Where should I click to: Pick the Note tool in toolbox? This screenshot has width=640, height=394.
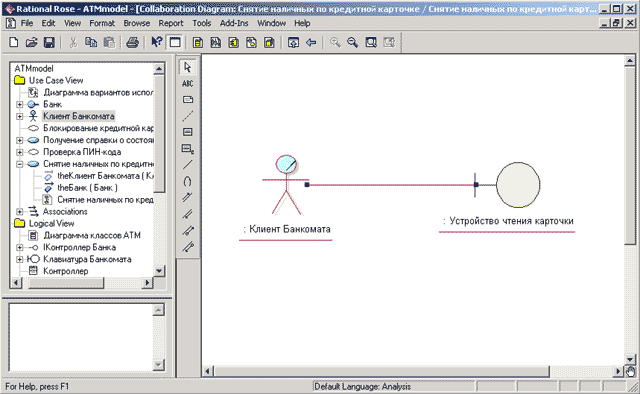pyautogui.click(x=187, y=100)
